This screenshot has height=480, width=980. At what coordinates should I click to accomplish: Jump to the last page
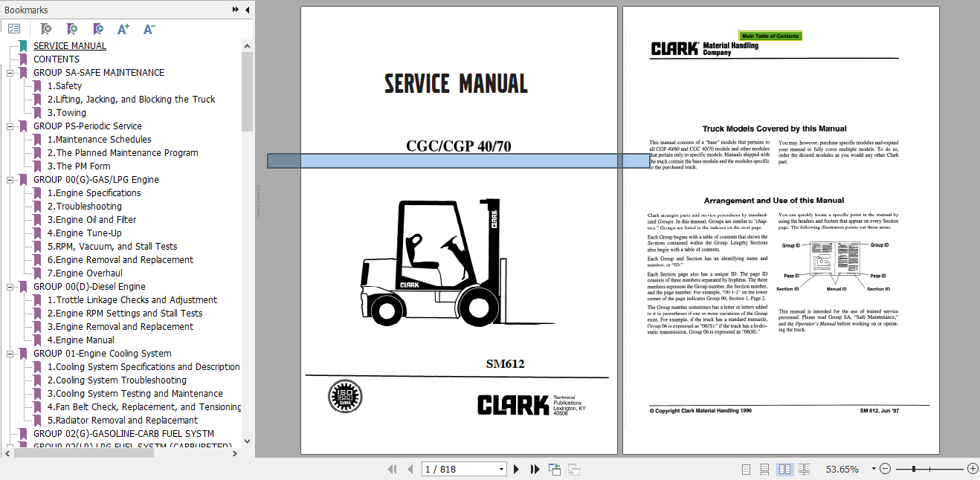pyautogui.click(x=535, y=469)
